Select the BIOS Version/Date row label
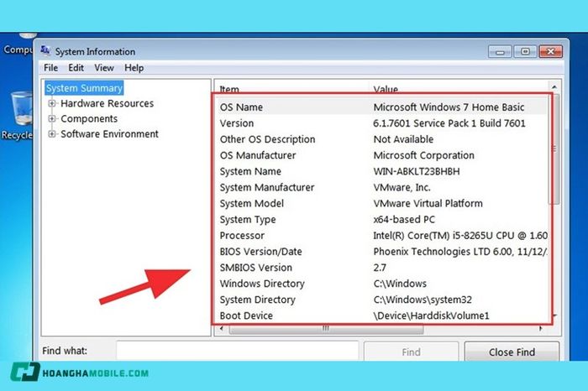Image resolution: width=588 pixels, height=391 pixels. [260, 252]
